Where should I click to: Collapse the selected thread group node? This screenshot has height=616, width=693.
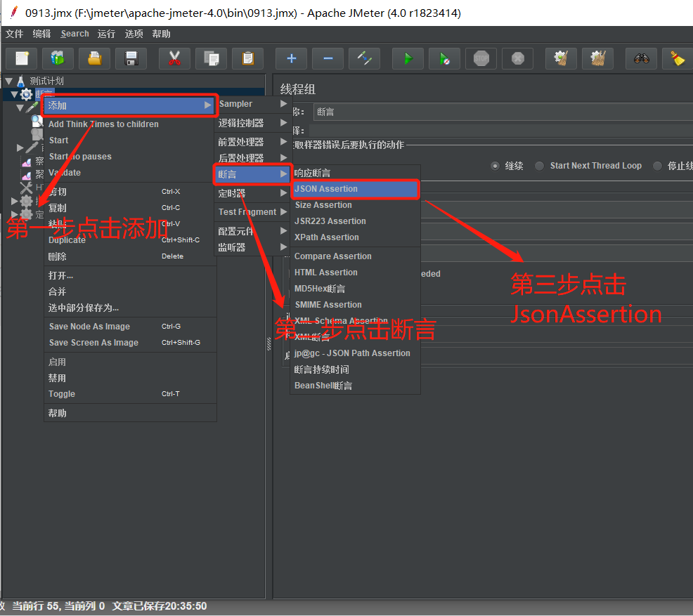pyautogui.click(x=15, y=95)
